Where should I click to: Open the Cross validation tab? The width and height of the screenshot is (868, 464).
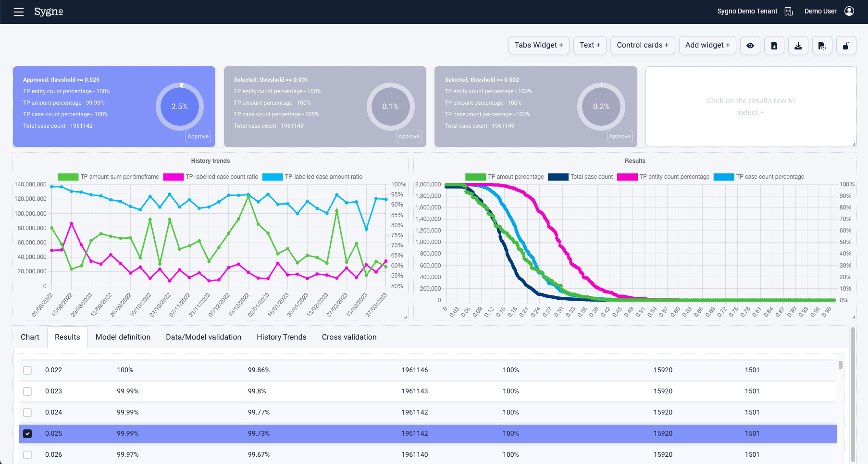[349, 337]
